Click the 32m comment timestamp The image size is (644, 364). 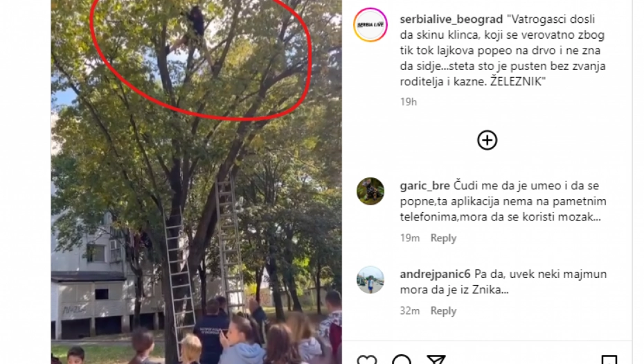pos(410,311)
